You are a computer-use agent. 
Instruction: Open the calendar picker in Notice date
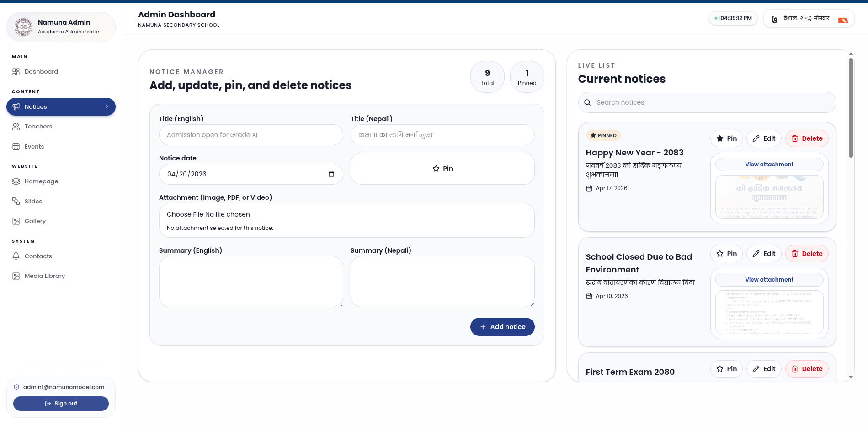coord(331,174)
